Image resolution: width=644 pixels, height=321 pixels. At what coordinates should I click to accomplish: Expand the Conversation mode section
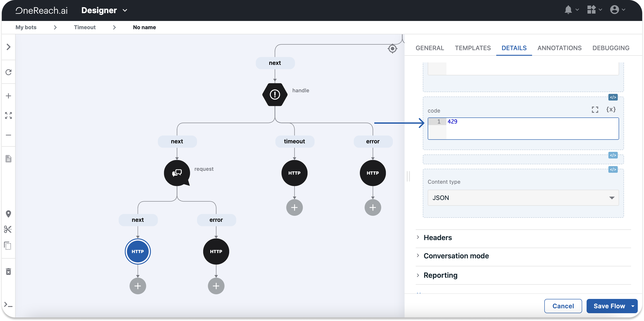pos(456,256)
